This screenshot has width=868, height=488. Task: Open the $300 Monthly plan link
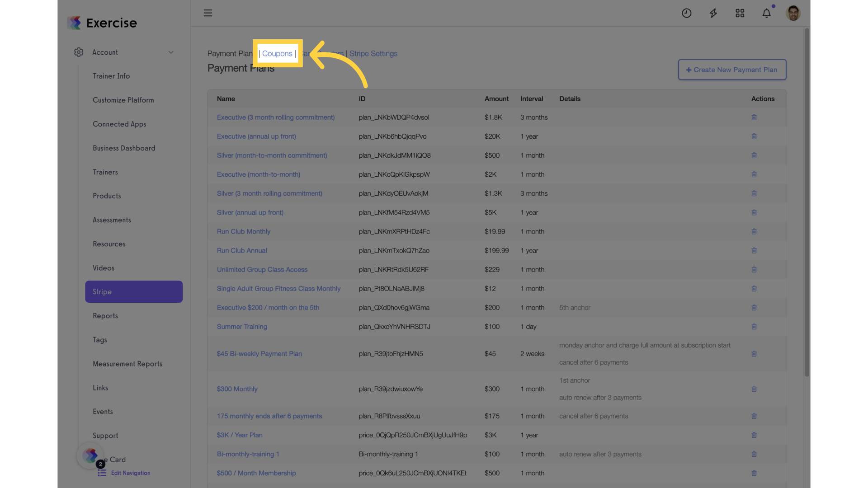click(x=237, y=389)
